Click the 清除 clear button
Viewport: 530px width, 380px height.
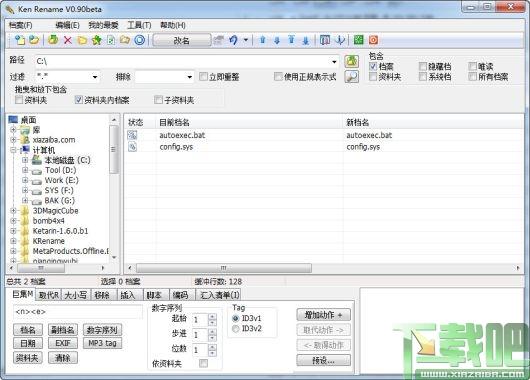[63, 358]
